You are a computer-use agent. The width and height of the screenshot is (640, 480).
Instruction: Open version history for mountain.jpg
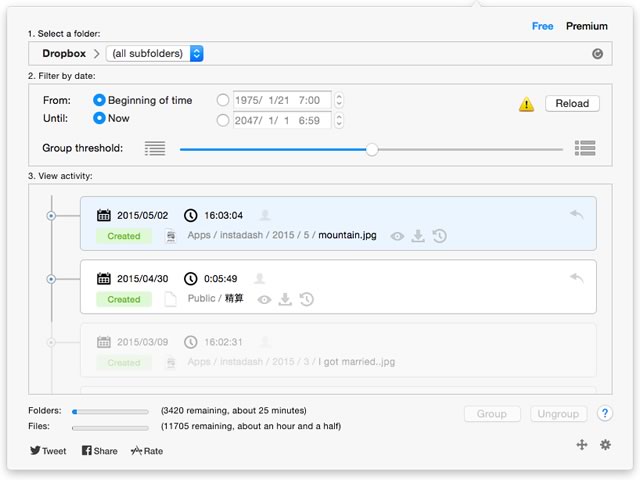(x=440, y=236)
